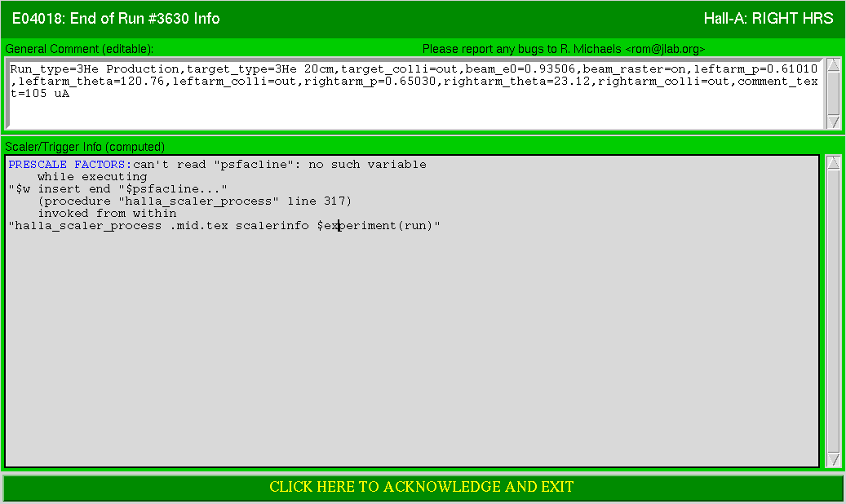Screen dimensions: 846x504
Task: Click the '$experiment(run)' text in scaler output
Action: [375, 226]
